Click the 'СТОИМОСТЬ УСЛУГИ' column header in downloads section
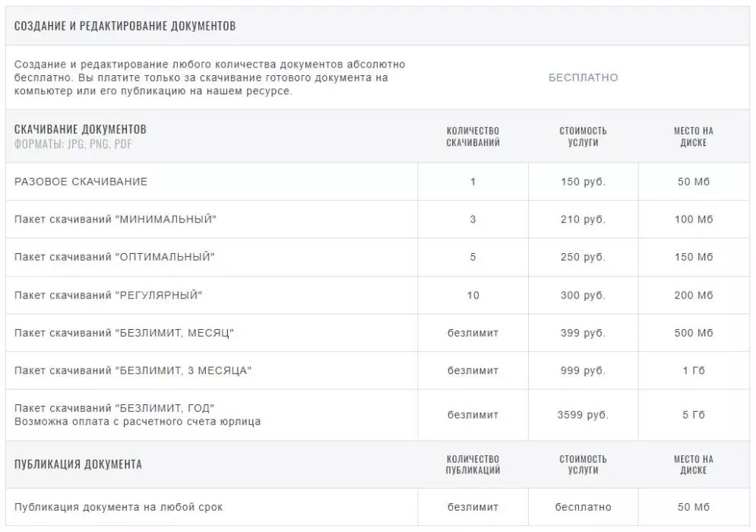Screen dimensions: 756x532 pos(583,137)
